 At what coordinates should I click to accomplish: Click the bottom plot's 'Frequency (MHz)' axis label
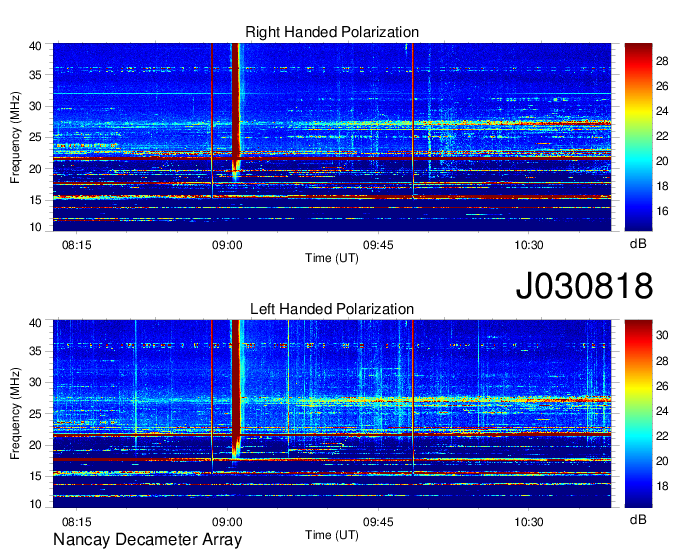click(15, 414)
